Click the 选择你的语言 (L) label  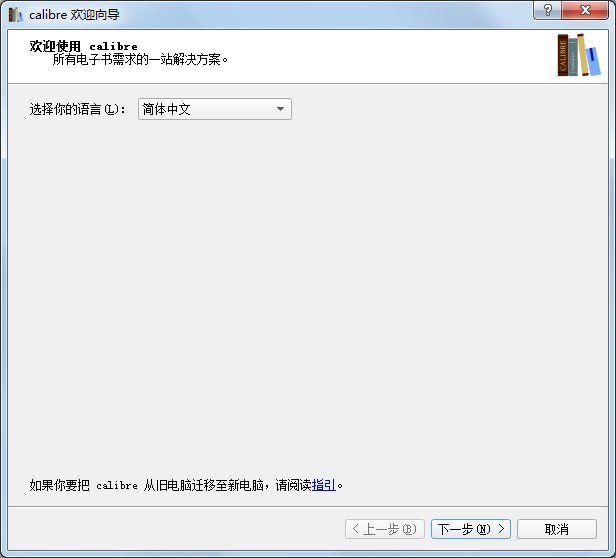pyautogui.click(x=77, y=109)
